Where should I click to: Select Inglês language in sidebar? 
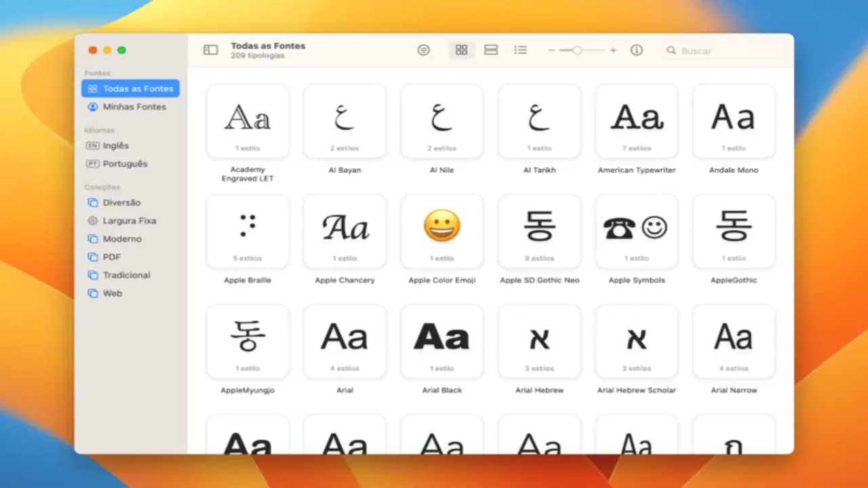point(130,146)
